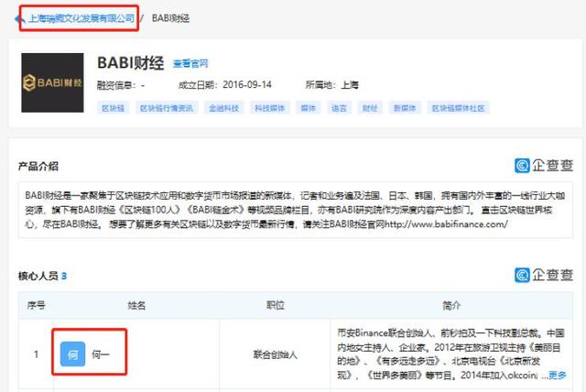Open the 上海瑞婉文化发展有限公司 company link
Image resolution: width=586 pixels, height=392 pixels.
tap(81, 17)
